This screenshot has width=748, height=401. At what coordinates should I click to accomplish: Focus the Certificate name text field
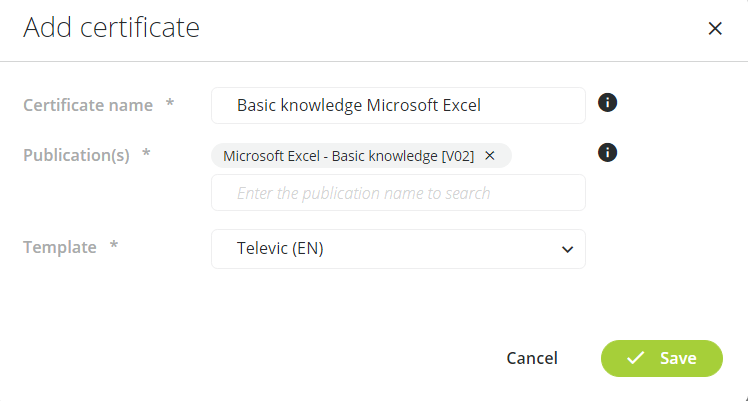click(x=398, y=105)
